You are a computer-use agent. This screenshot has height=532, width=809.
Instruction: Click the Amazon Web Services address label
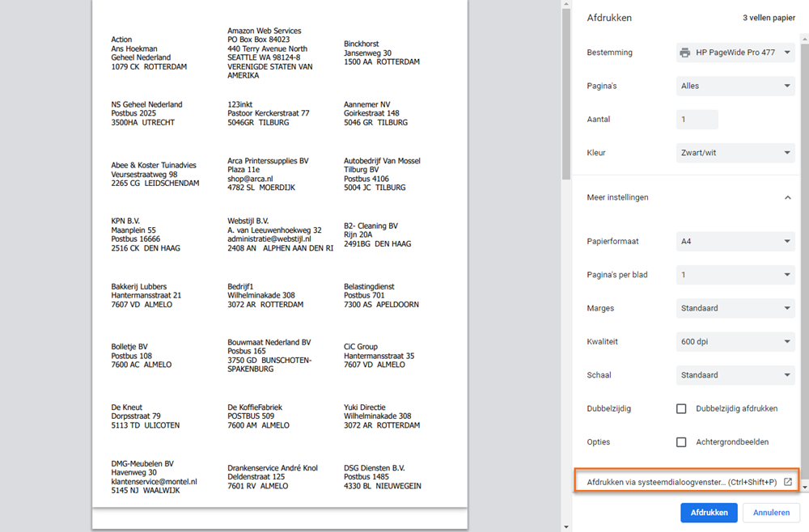pos(270,53)
